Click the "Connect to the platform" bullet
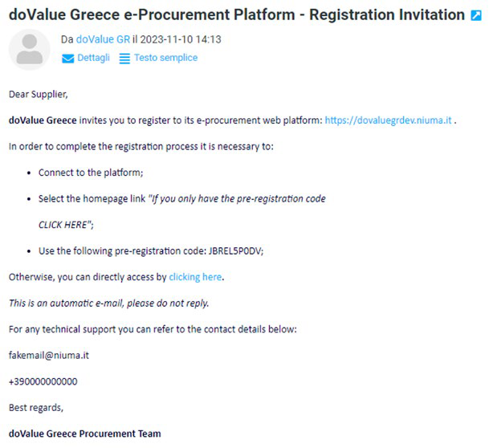The height and width of the screenshot is (448, 489). (x=91, y=173)
